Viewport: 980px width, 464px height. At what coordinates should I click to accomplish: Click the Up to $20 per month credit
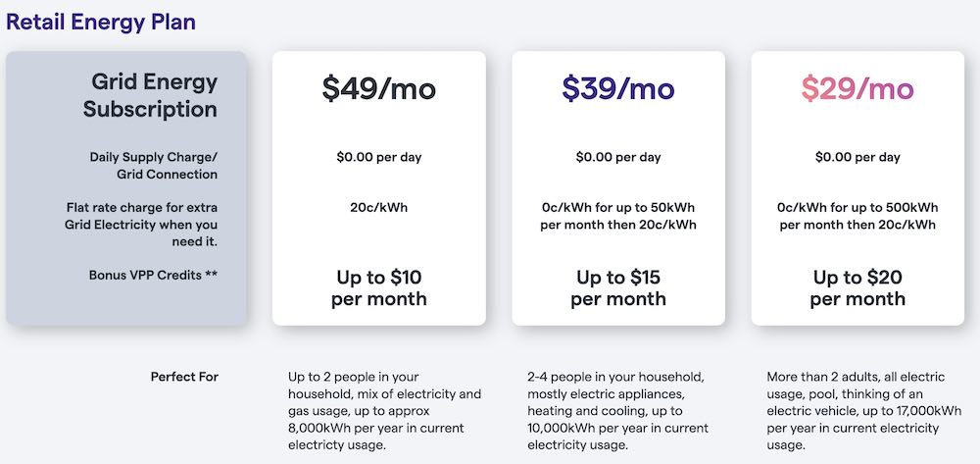pos(857,288)
